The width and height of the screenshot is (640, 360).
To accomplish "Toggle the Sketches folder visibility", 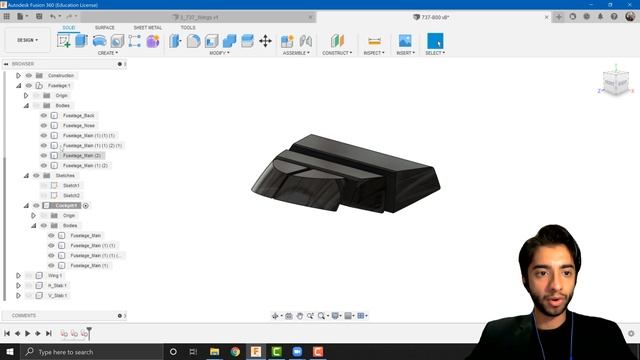I will 36,176.
